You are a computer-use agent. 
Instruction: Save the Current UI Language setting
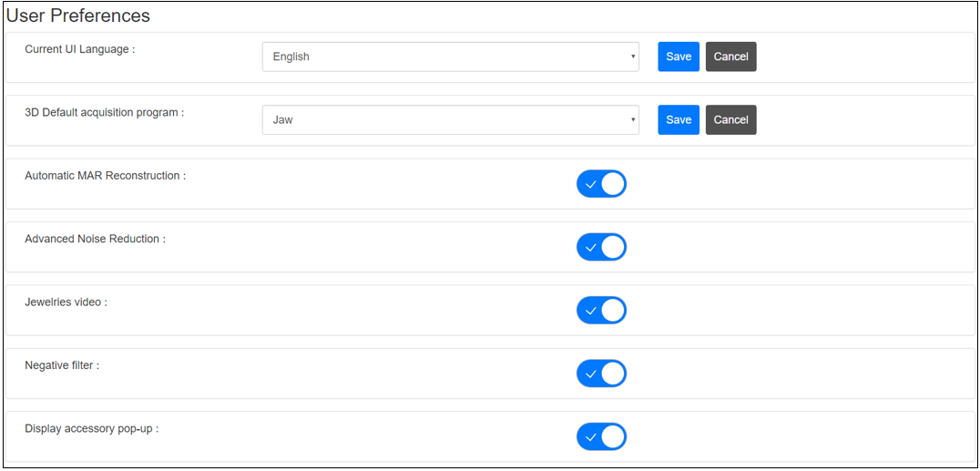click(x=679, y=56)
